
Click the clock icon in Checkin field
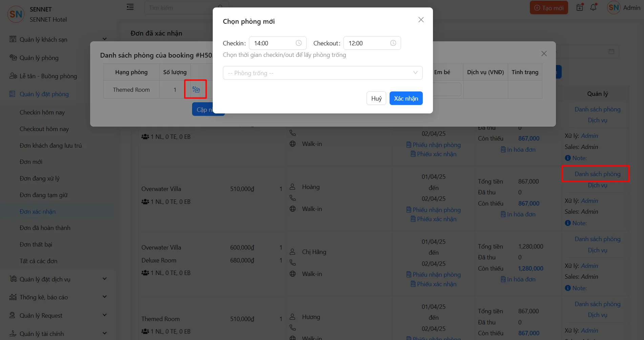[298, 43]
